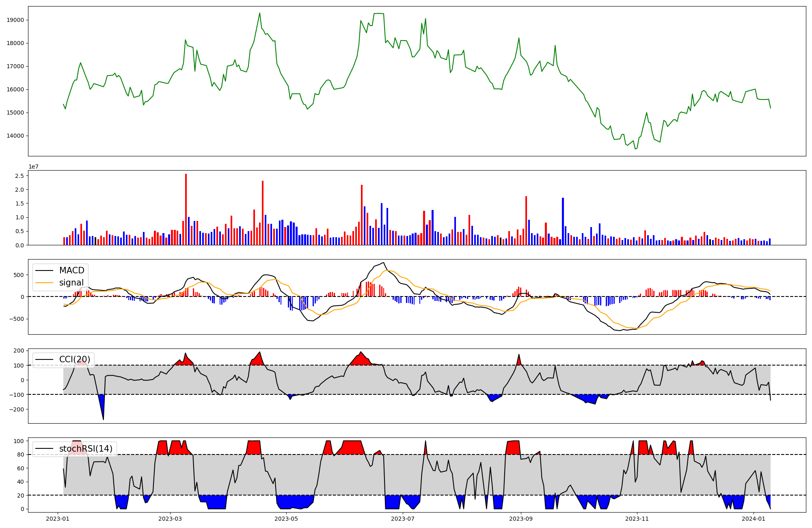
Task: Click the 80 tick on the stochRSI axis
Action: pos(20,455)
